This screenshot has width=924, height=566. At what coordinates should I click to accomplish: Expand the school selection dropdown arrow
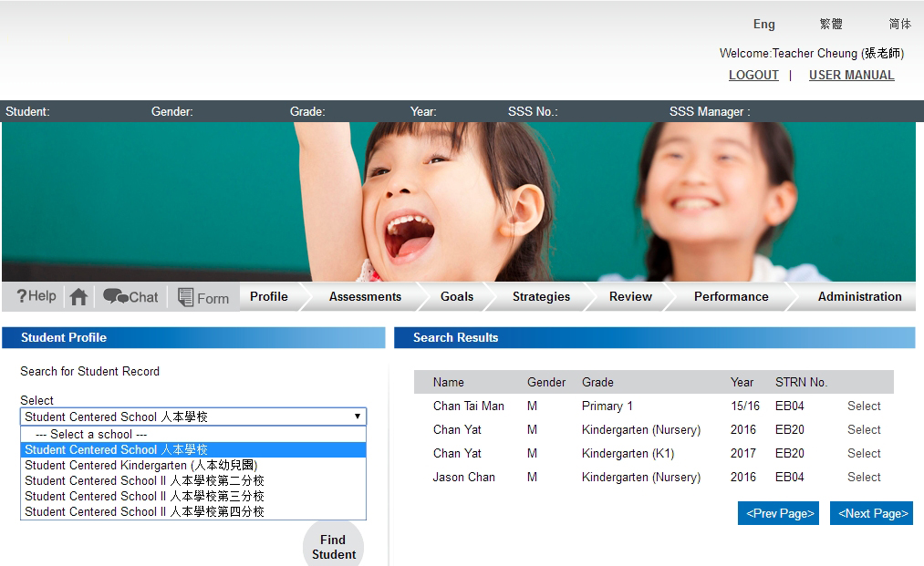click(358, 417)
